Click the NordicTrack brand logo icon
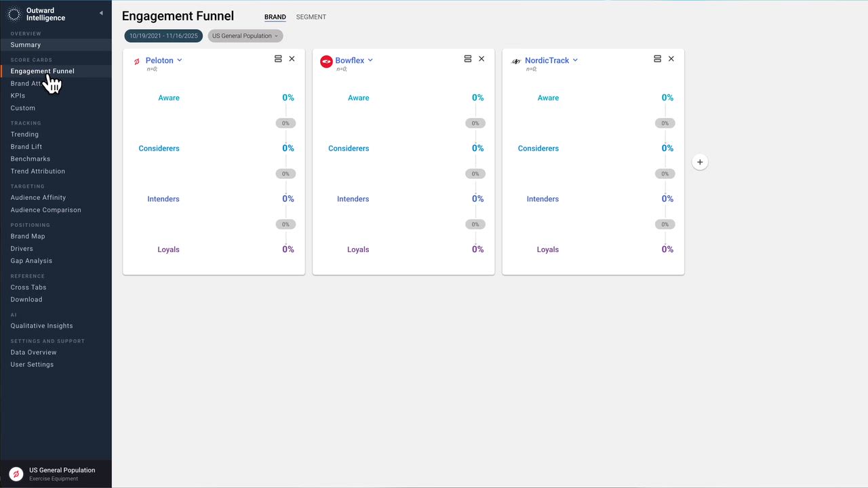 click(x=516, y=62)
